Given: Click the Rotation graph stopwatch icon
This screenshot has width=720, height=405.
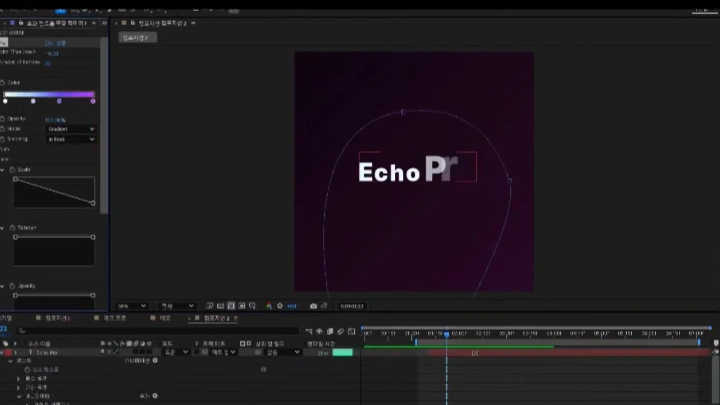Looking at the screenshot, I should (12, 228).
